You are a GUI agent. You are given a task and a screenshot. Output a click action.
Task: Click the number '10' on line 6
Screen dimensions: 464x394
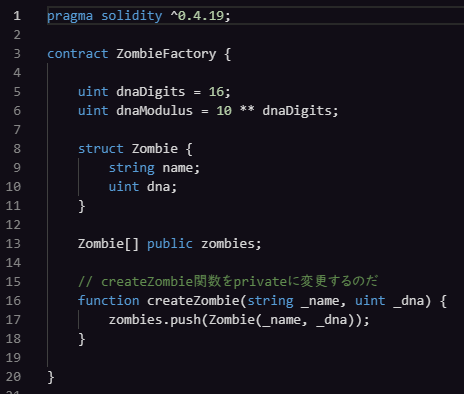coord(224,111)
